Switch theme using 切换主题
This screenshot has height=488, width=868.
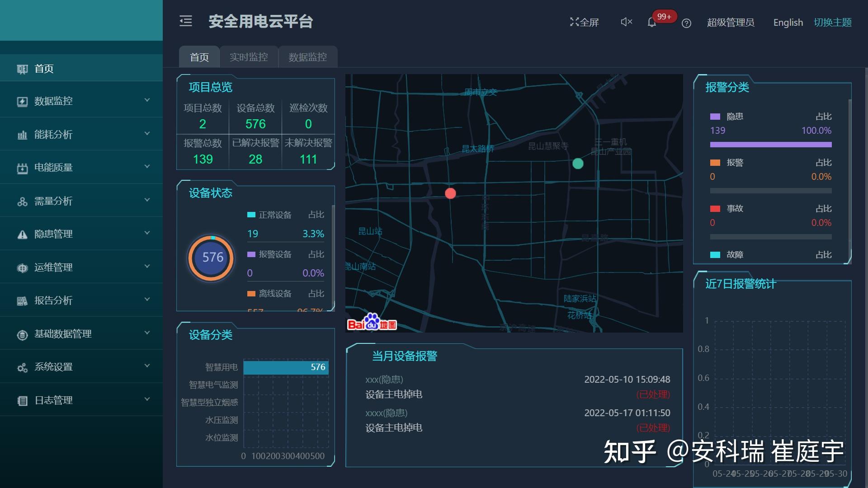coord(833,22)
